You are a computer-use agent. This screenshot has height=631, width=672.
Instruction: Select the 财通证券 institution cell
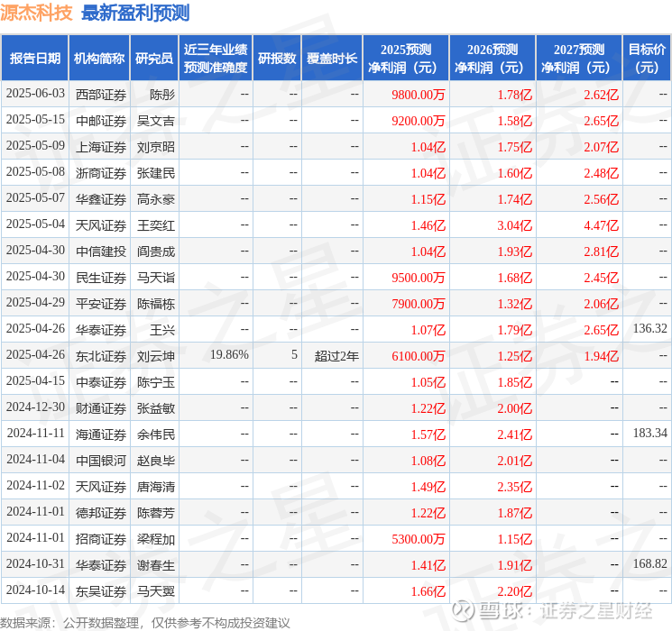(x=101, y=408)
